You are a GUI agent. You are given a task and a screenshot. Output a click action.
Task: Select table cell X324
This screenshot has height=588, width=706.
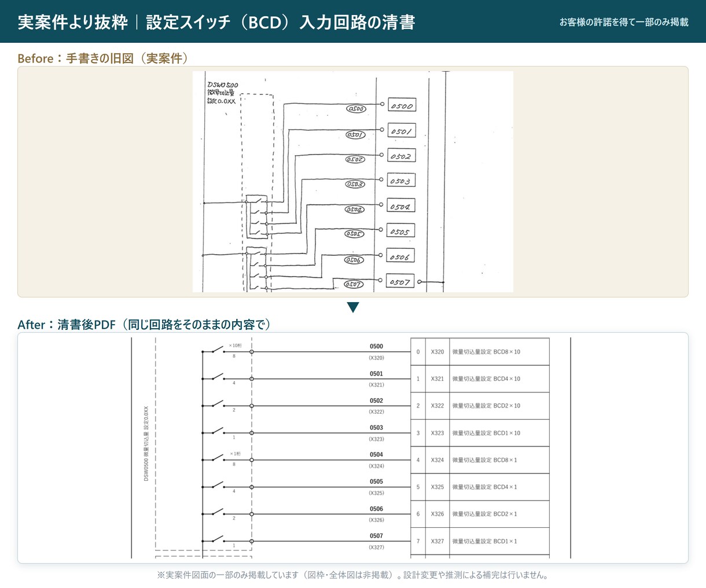click(437, 460)
